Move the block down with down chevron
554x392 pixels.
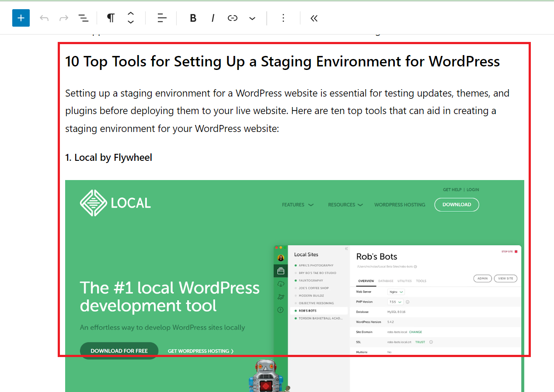coord(131,22)
